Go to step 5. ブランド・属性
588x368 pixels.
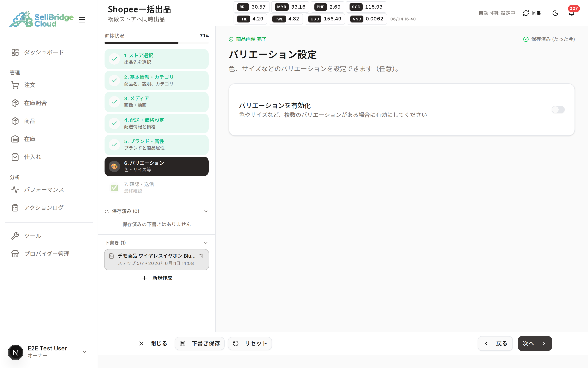[156, 145]
